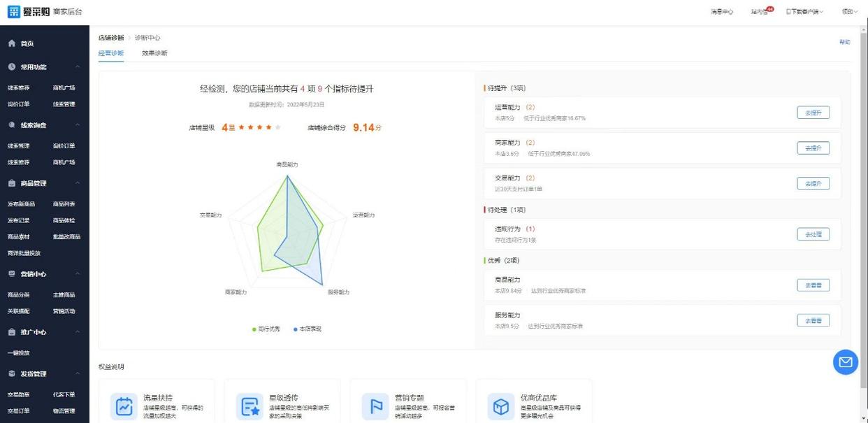Screen dimensions: 868x423
Task: Expand the 下载客户端 dropdown
Action: coord(804,12)
